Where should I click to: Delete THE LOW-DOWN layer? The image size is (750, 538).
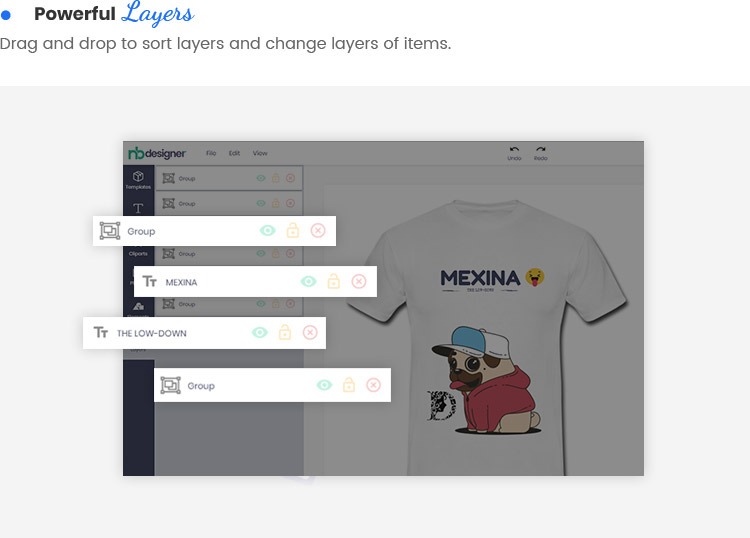point(310,332)
